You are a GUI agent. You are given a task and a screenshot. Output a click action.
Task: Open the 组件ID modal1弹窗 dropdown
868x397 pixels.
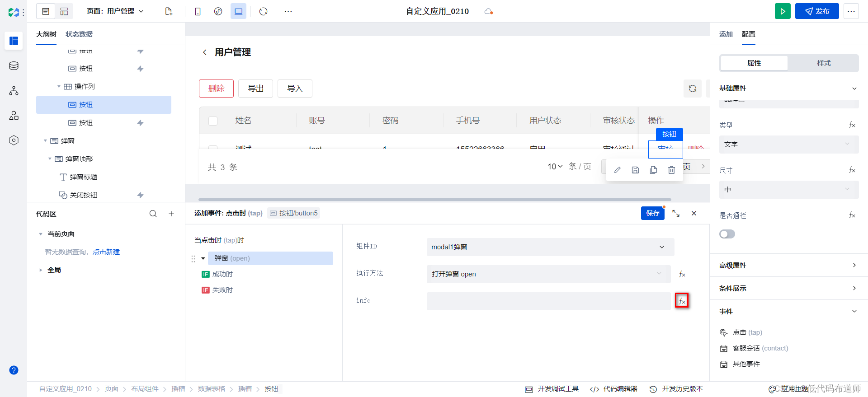click(x=550, y=247)
